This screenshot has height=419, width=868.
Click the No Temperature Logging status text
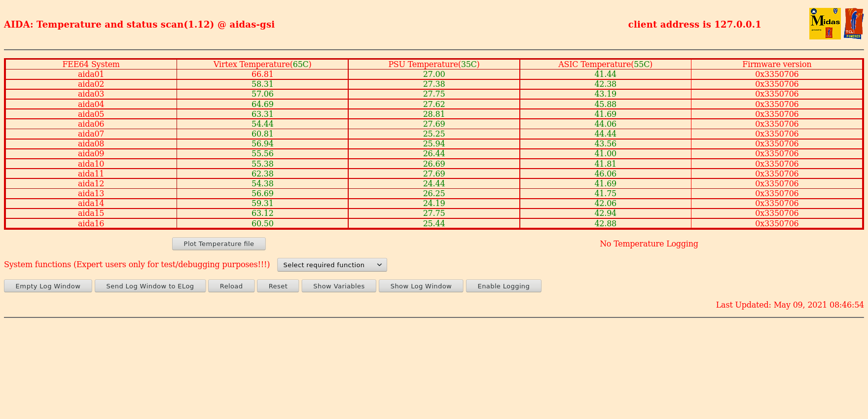tap(649, 244)
